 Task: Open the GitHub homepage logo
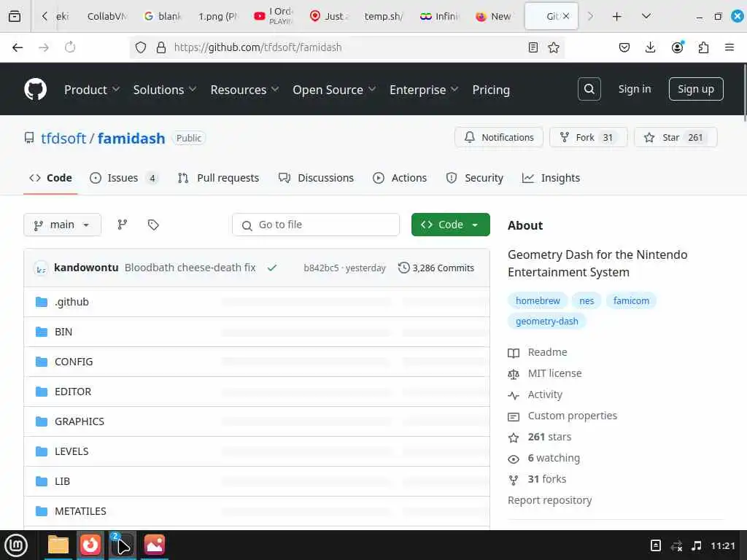point(36,89)
